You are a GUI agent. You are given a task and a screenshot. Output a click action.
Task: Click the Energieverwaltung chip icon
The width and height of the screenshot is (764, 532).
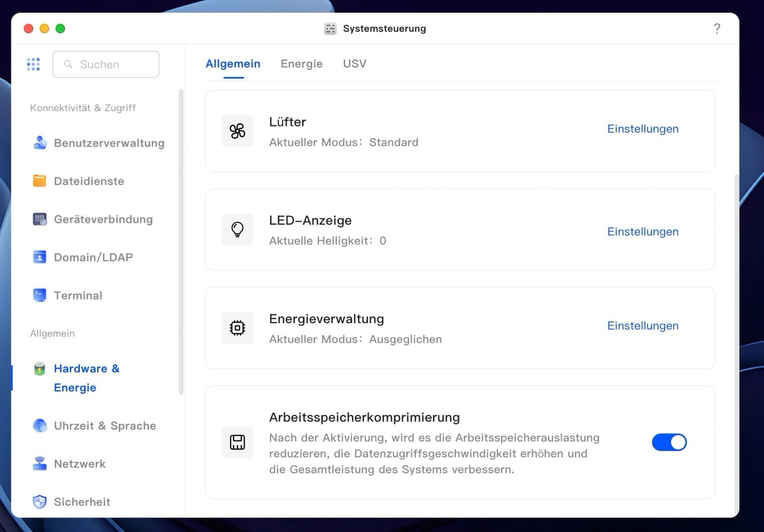click(x=237, y=328)
